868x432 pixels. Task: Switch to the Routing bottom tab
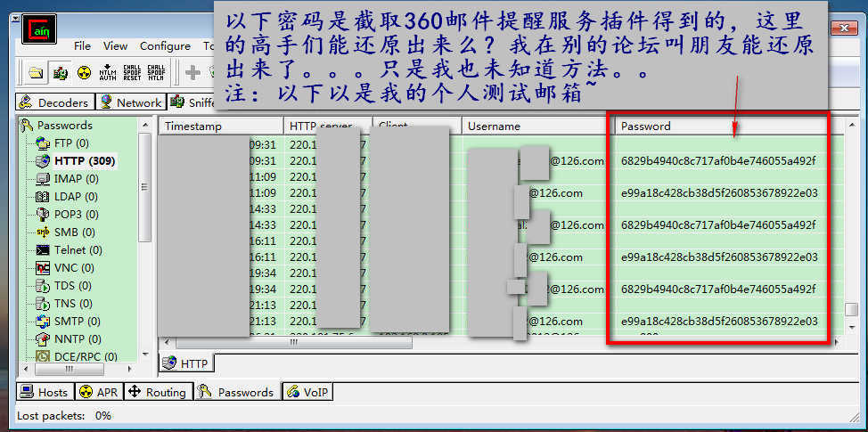click(x=158, y=392)
